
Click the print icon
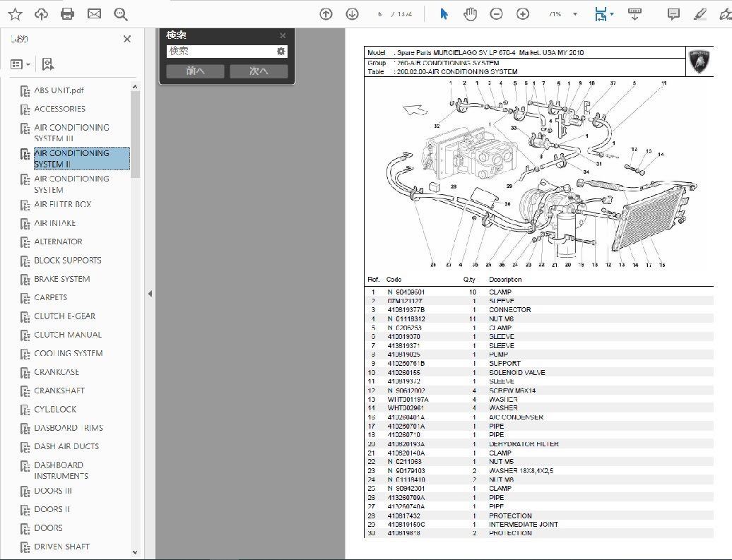(68, 14)
